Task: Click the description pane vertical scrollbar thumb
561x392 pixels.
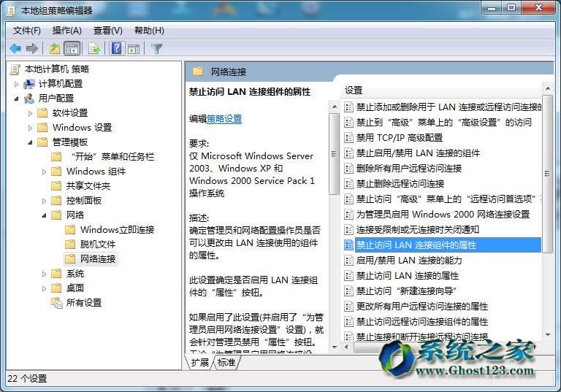Action: tap(334, 154)
